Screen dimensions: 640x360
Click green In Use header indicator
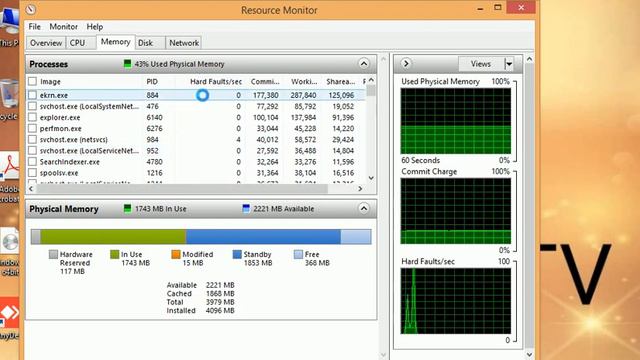pos(127,209)
